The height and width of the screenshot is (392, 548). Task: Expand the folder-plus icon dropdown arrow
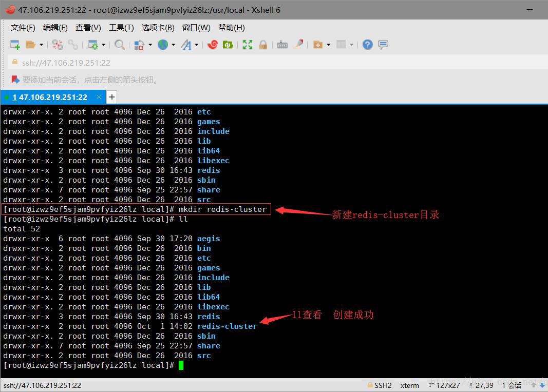tap(329, 45)
